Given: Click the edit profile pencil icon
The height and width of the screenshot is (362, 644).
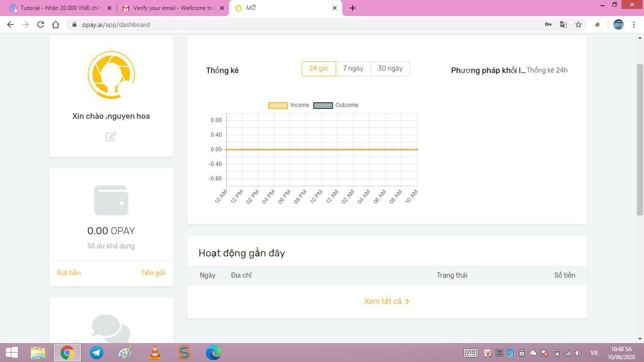Looking at the screenshot, I should (x=111, y=137).
